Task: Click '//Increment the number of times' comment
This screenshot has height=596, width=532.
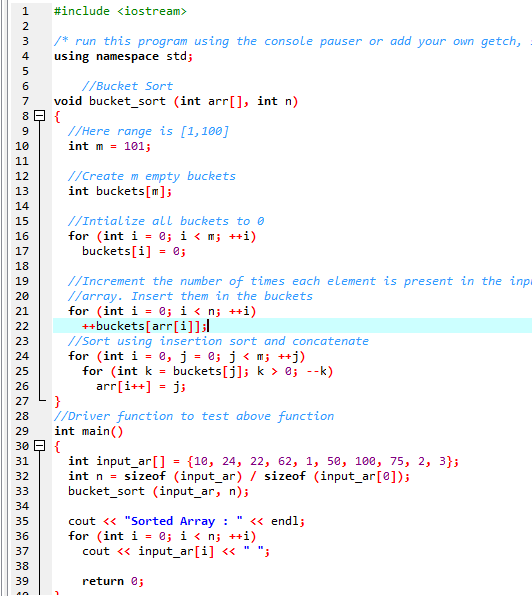Action: [300, 281]
